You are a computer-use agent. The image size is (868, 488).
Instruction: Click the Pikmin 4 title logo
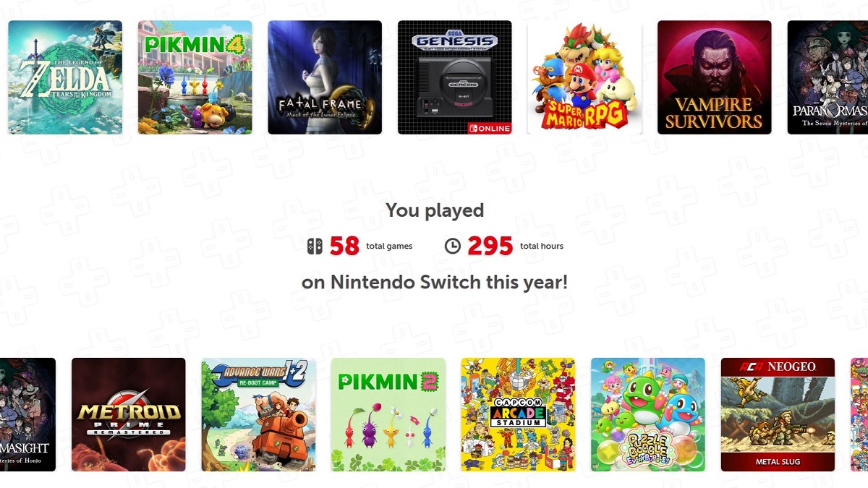[194, 43]
